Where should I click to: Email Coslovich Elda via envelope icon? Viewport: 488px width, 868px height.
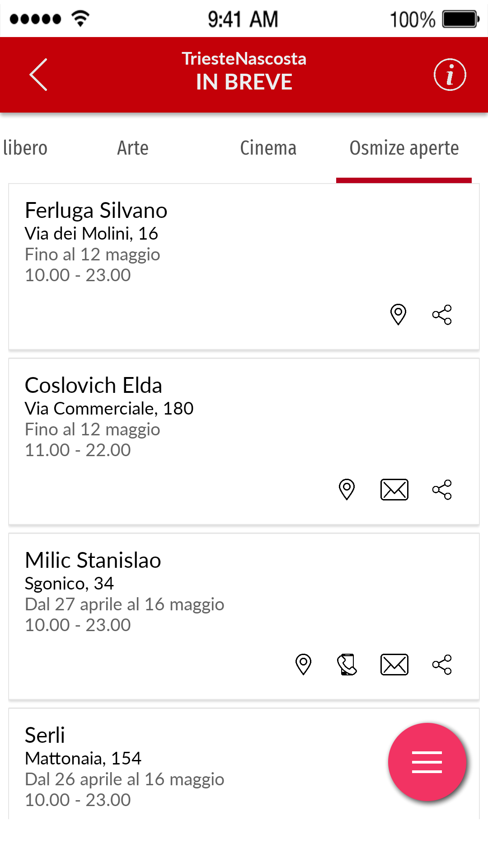click(394, 490)
